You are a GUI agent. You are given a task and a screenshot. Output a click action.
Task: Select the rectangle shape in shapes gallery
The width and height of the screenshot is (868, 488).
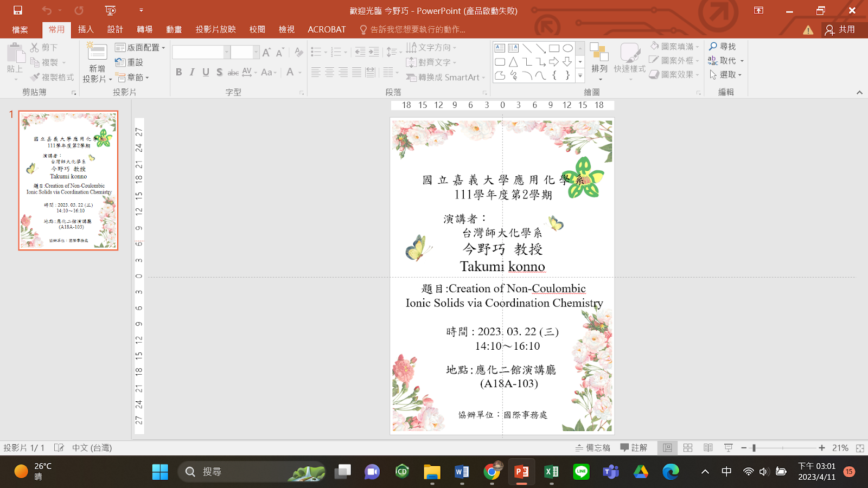[x=554, y=48]
